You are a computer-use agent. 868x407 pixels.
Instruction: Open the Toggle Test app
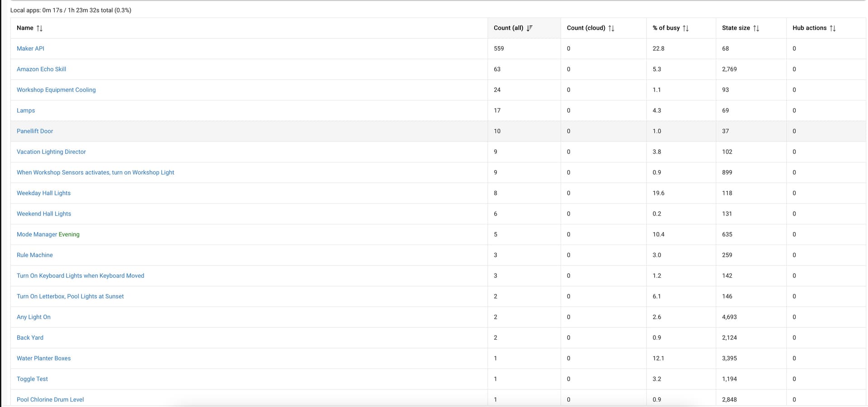point(32,379)
